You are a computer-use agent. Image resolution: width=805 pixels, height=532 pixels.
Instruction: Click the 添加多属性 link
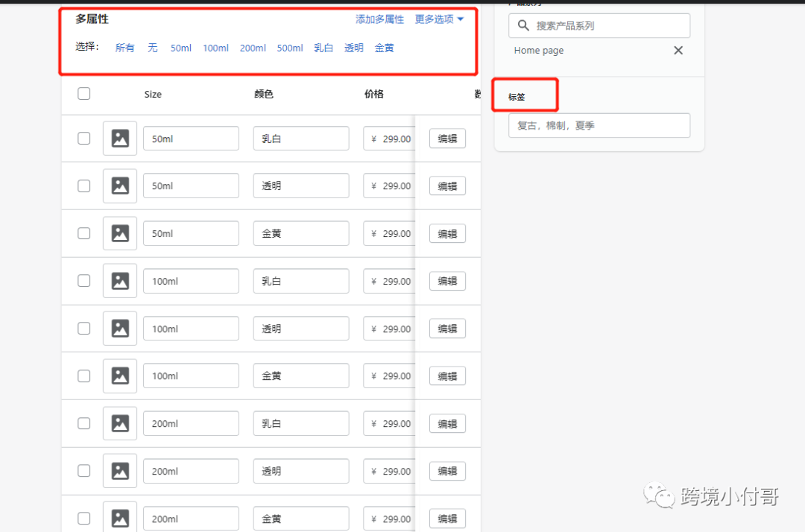(x=379, y=19)
